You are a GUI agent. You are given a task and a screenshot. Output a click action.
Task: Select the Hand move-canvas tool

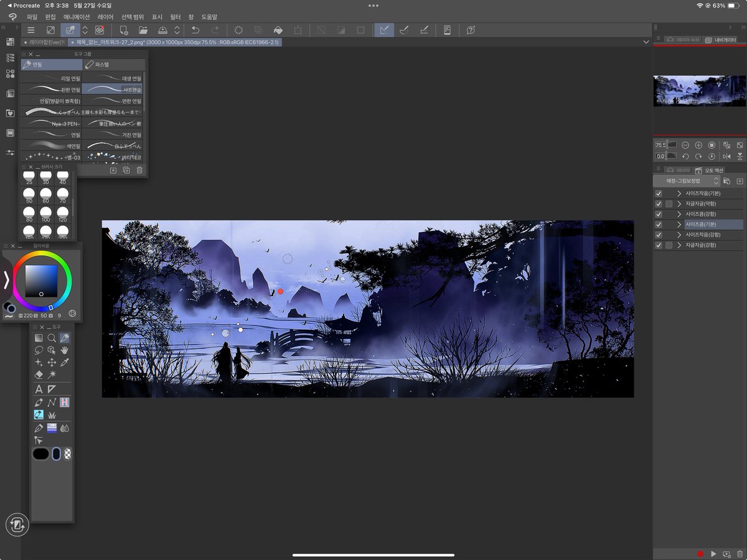[x=65, y=350]
